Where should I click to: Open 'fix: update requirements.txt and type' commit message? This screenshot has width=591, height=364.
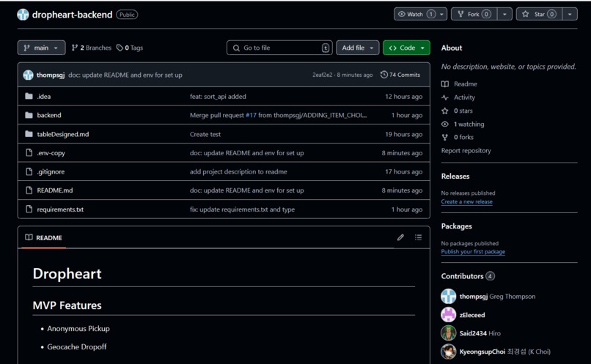coord(243,209)
